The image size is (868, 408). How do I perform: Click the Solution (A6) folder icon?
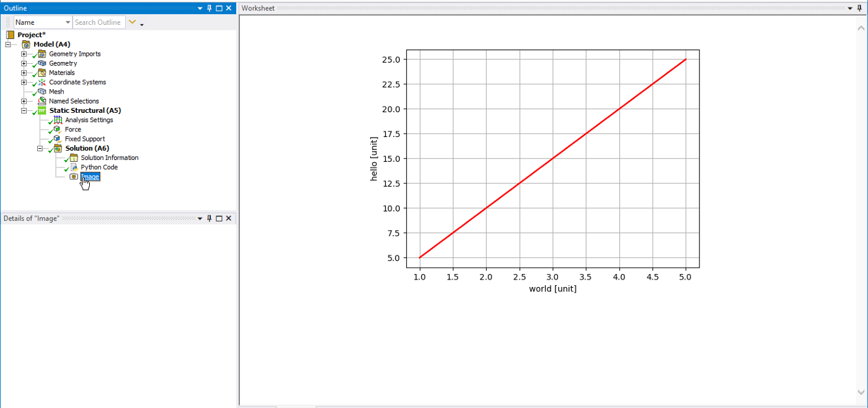[x=58, y=148]
